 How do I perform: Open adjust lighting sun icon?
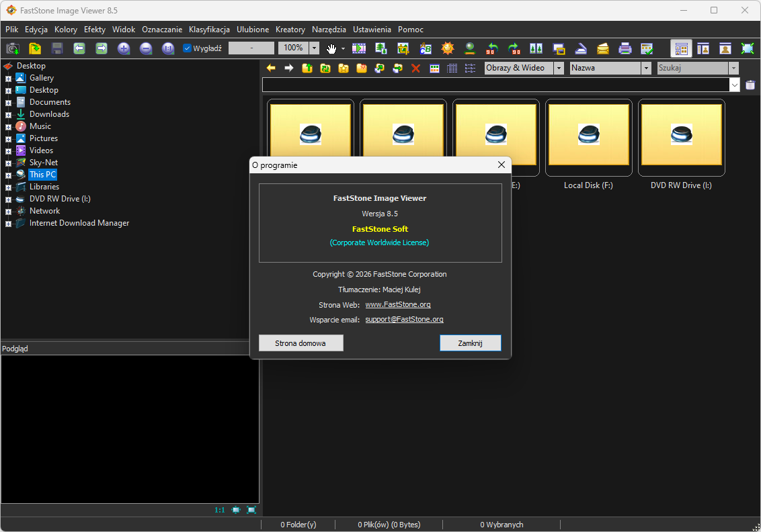coord(448,48)
